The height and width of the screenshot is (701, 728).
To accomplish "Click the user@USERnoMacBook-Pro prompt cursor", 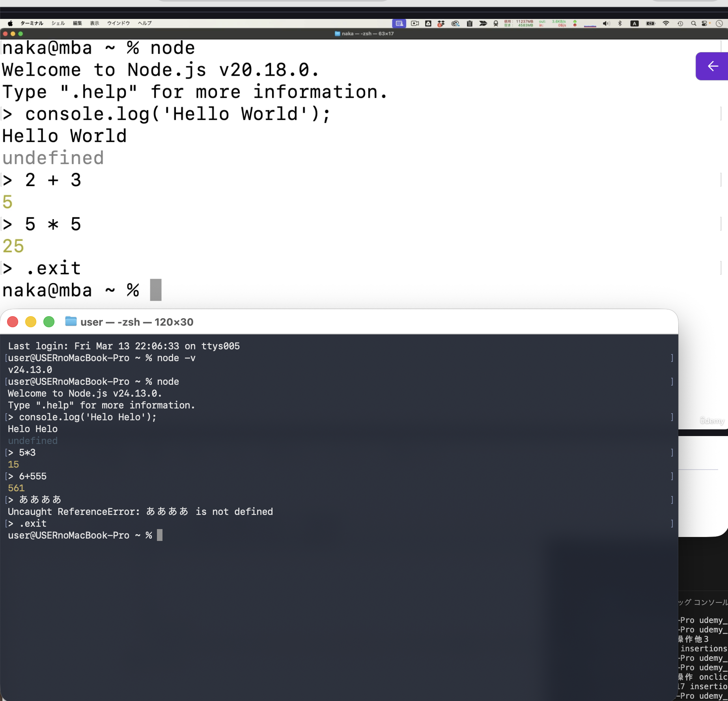I will [x=160, y=535].
